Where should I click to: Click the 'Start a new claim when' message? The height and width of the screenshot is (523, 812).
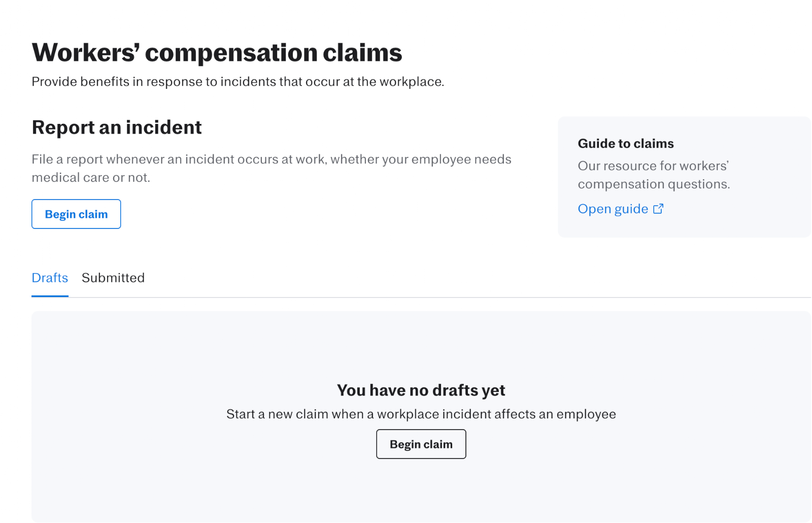[421, 414]
